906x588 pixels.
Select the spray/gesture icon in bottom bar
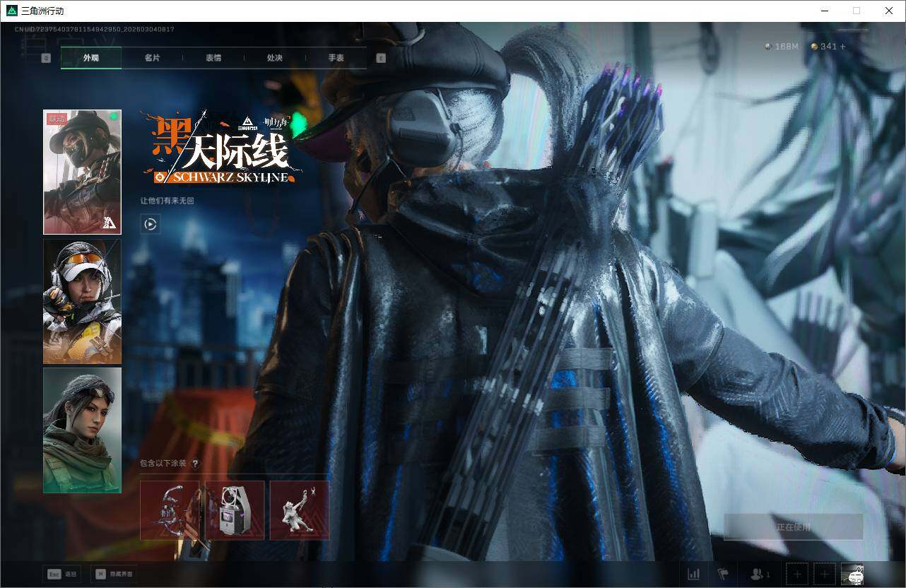pos(724,574)
